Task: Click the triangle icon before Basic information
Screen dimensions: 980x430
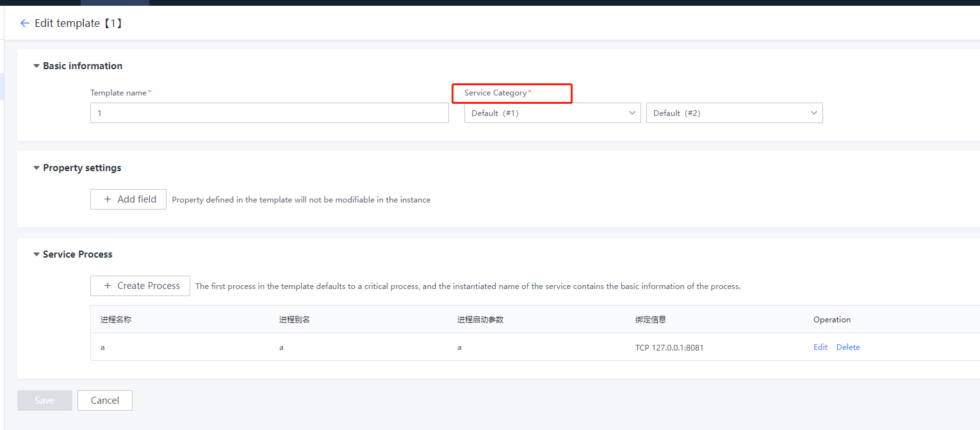Action: (x=37, y=65)
